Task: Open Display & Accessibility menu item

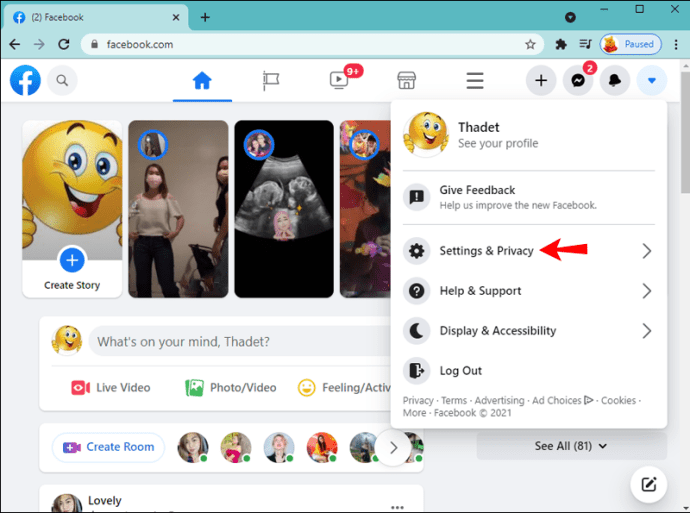Action: (x=529, y=331)
